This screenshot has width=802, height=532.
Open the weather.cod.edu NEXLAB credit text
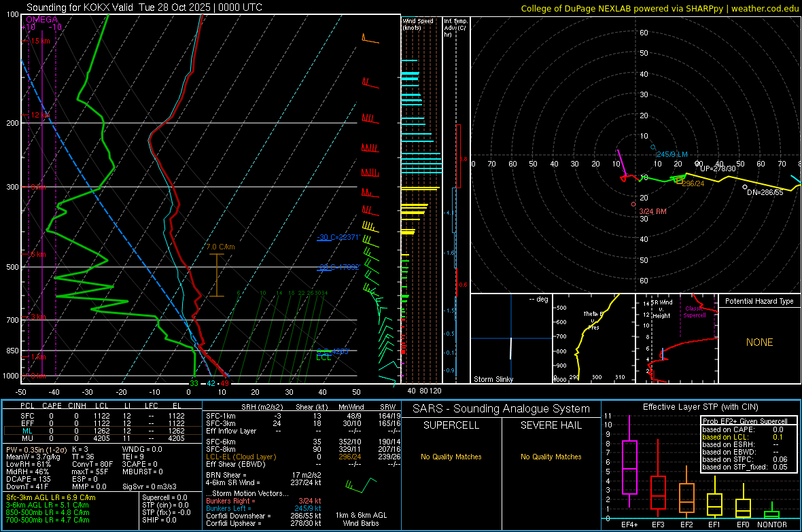tap(659, 8)
